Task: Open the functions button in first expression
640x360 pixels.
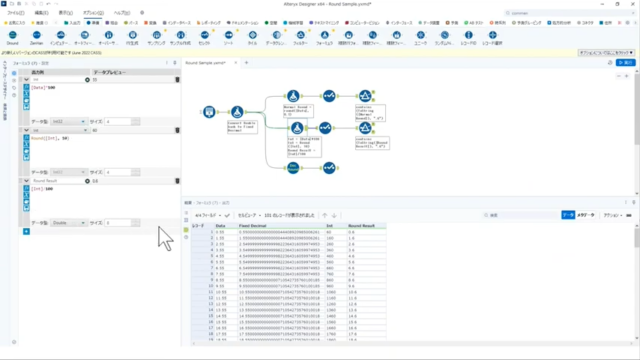Action: point(26,88)
